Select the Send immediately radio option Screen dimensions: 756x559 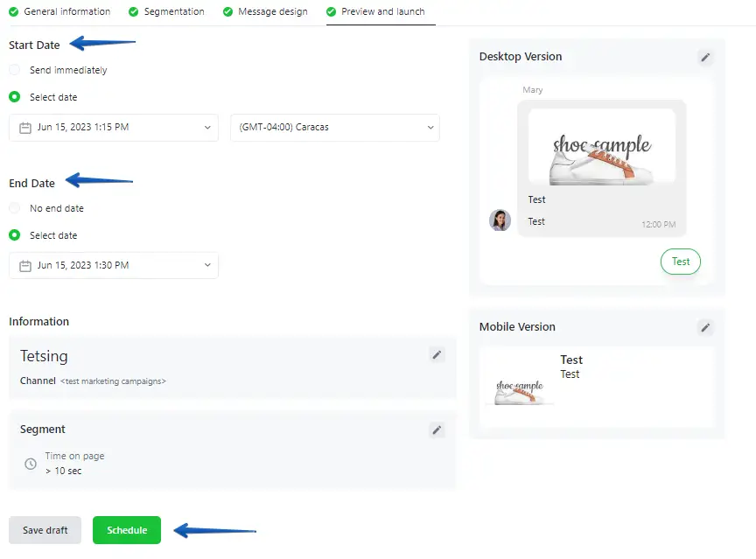15,70
